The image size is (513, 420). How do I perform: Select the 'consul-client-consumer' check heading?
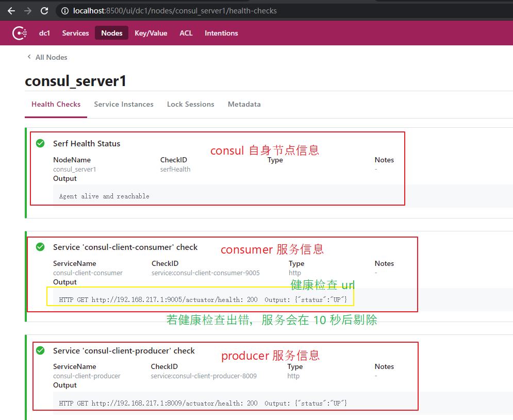click(125, 247)
